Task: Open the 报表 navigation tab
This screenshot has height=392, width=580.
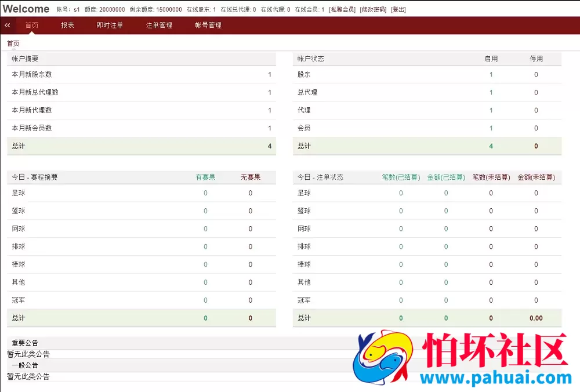Action: (x=67, y=25)
